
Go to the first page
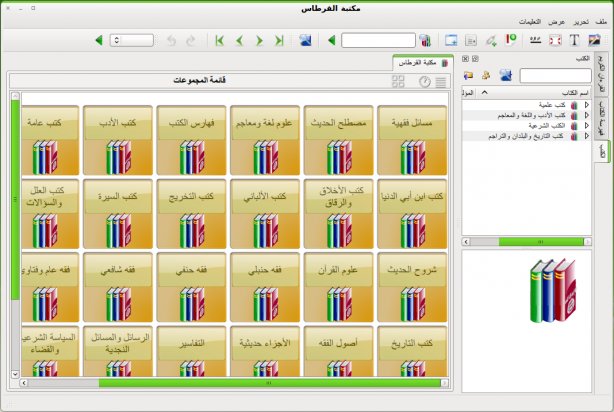click(x=220, y=40)
